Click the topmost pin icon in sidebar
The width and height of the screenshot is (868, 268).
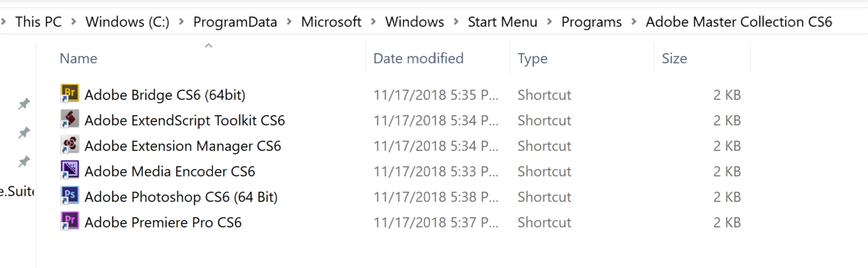coord(24,104)
